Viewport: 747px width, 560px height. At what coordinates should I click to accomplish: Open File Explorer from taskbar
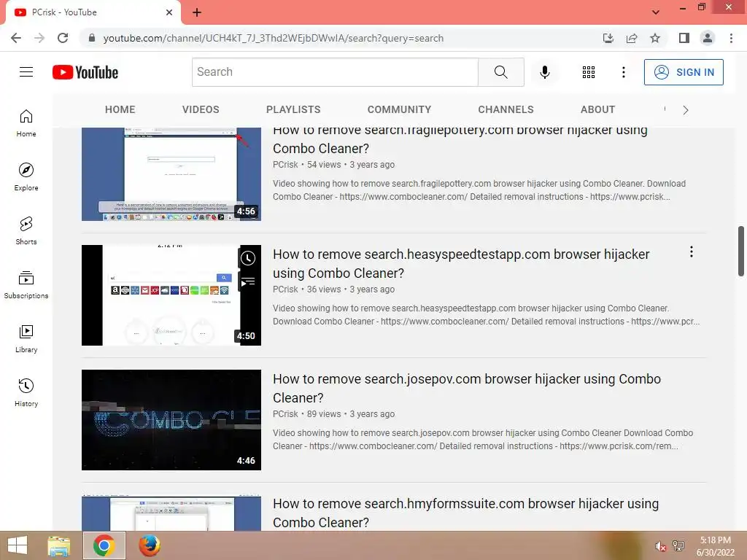tap(59, 545)
